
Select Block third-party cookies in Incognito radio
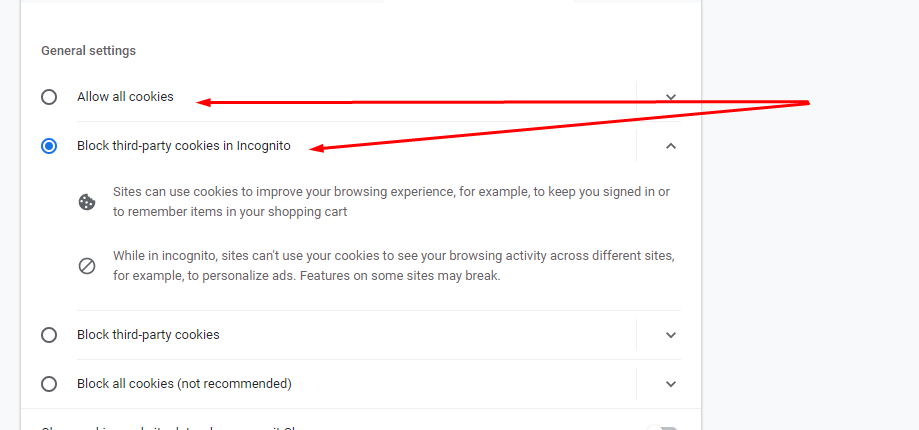[49, 146]
